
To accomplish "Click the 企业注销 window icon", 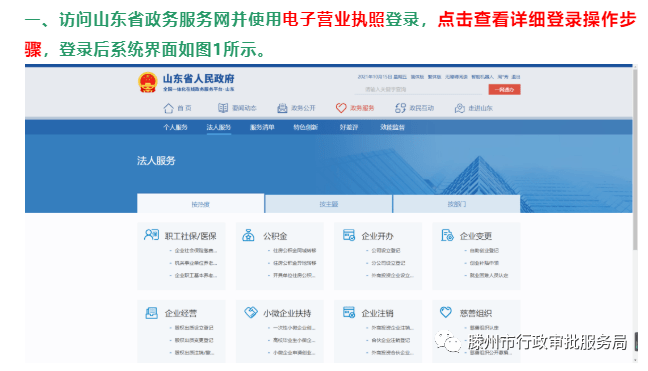I will click(349, 312).
